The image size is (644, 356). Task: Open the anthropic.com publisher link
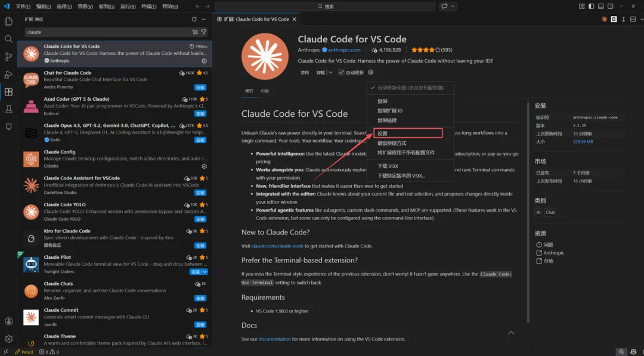tap(344, 50)
